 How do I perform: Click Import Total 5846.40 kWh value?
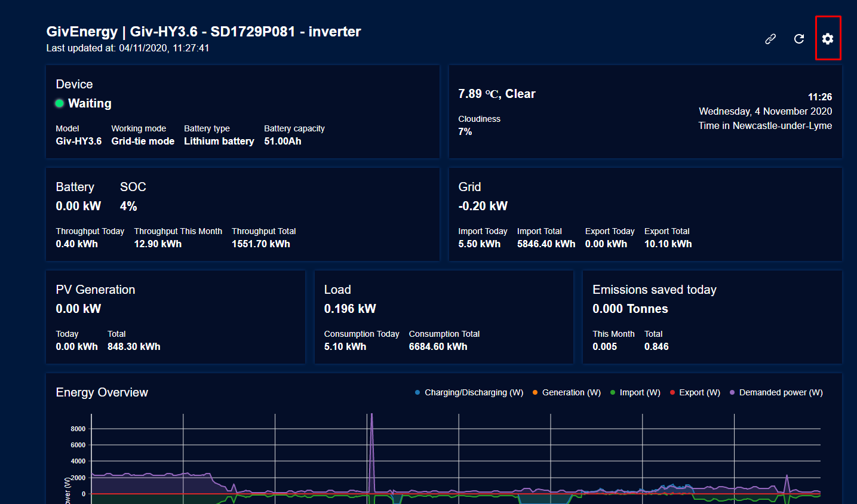(546, 244)
